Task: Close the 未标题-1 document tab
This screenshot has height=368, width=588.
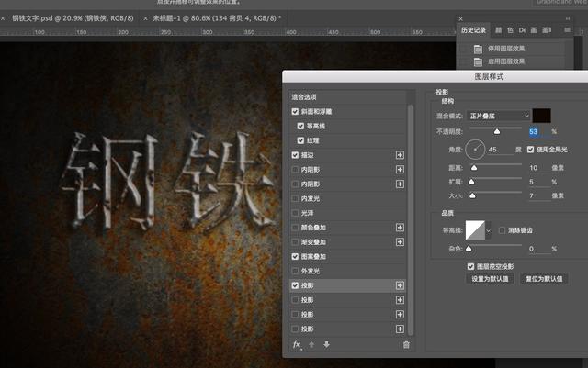Action: [x=145, y=18]
